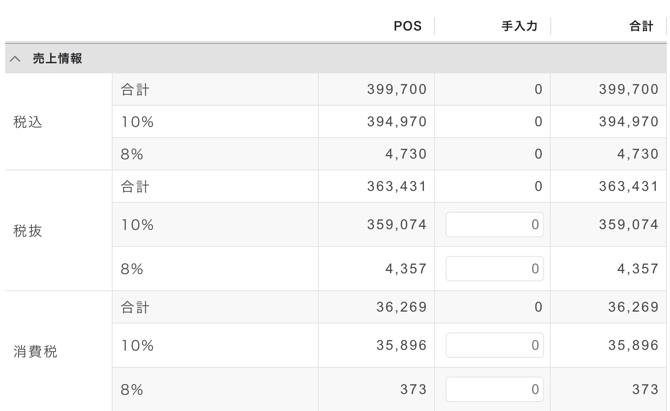Click POS 税込 8% value 4,730
The width and height of the screenshot is (670, 411).
404,154
